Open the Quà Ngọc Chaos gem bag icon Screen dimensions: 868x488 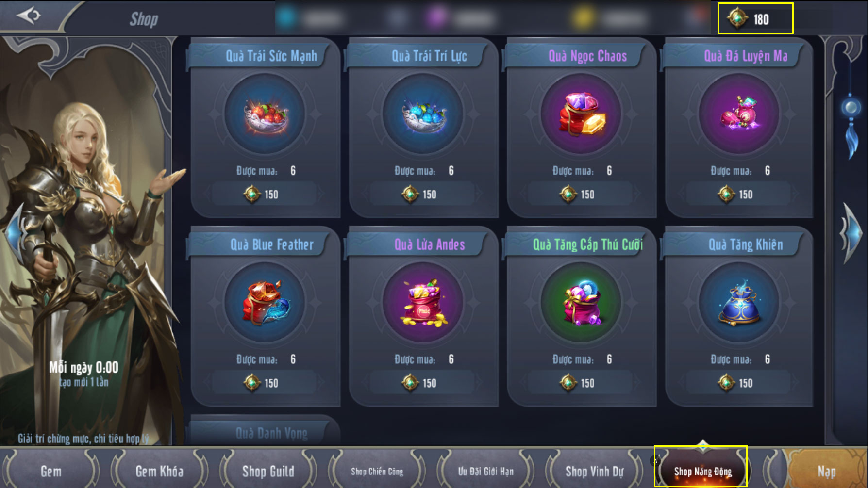click(x=581, y=114)
